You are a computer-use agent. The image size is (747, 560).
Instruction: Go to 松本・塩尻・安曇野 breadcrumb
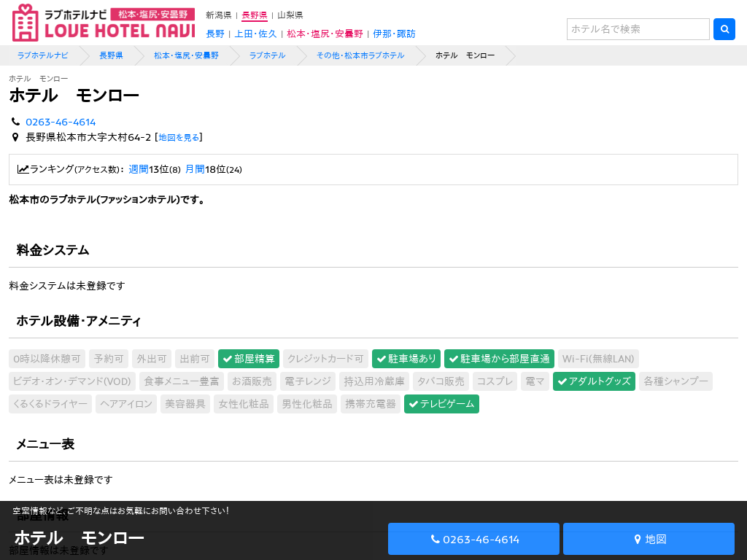coord(186,55)
